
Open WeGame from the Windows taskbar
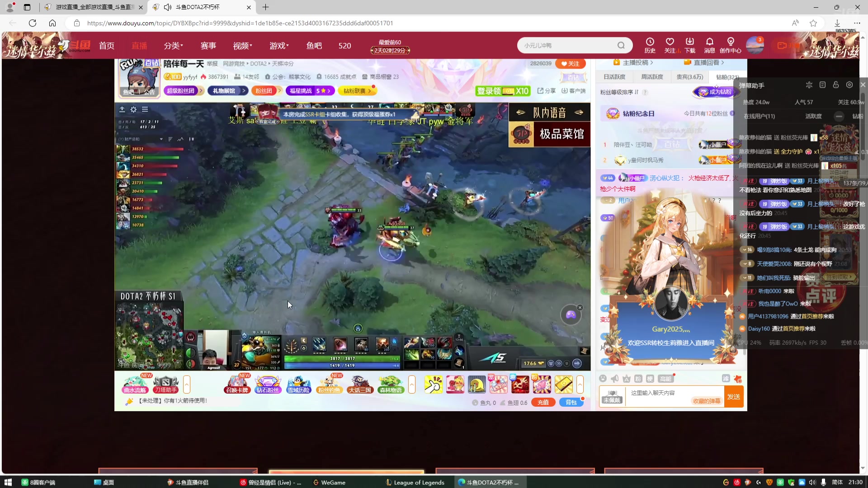click(x=329, y=482)
